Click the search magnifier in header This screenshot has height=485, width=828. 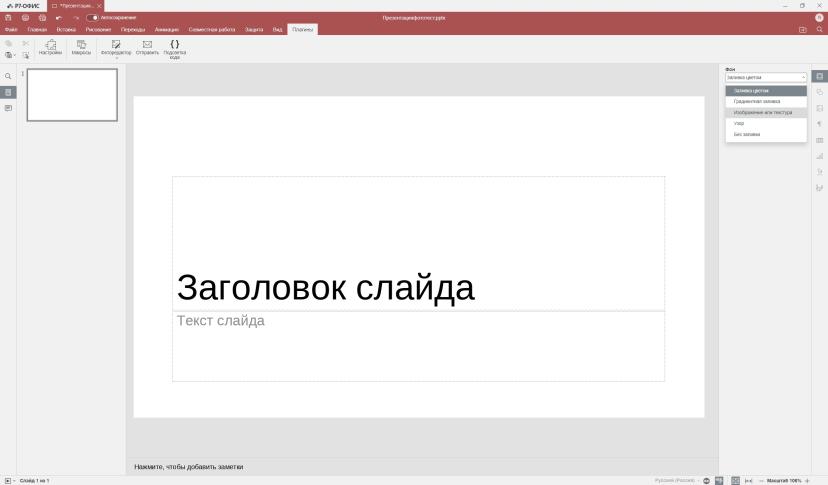coord(820,30)
